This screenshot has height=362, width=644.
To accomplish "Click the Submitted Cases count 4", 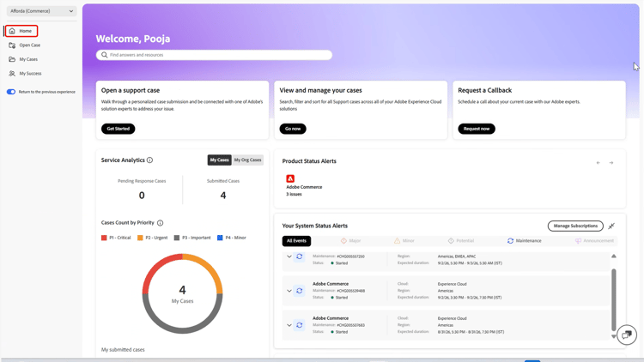I will tap(223, 196).
